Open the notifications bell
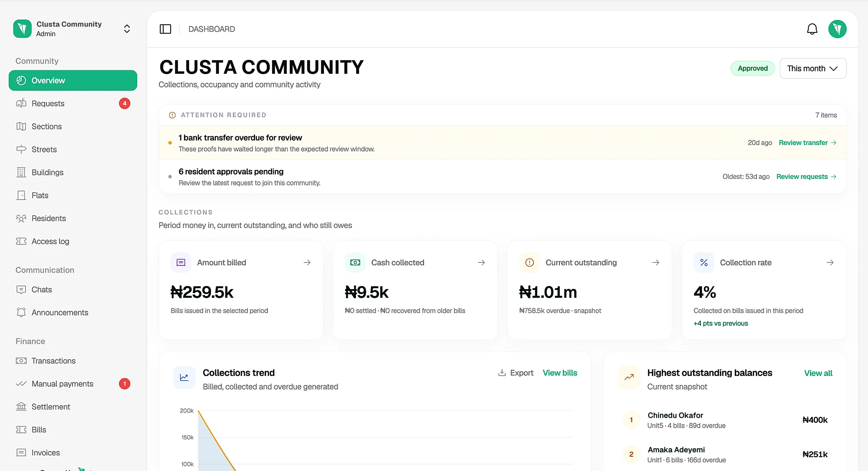Image resolution: width=868 pixels, height=471 pixels. (x=812, y=29)
